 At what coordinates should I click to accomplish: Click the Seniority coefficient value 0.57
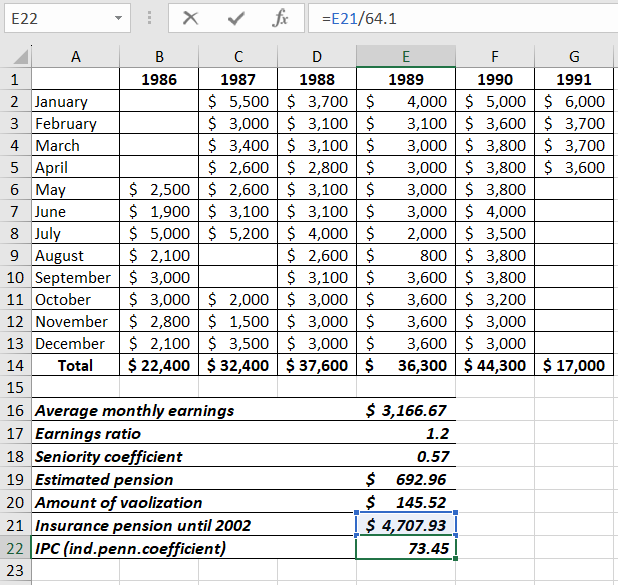coord(406,456)
